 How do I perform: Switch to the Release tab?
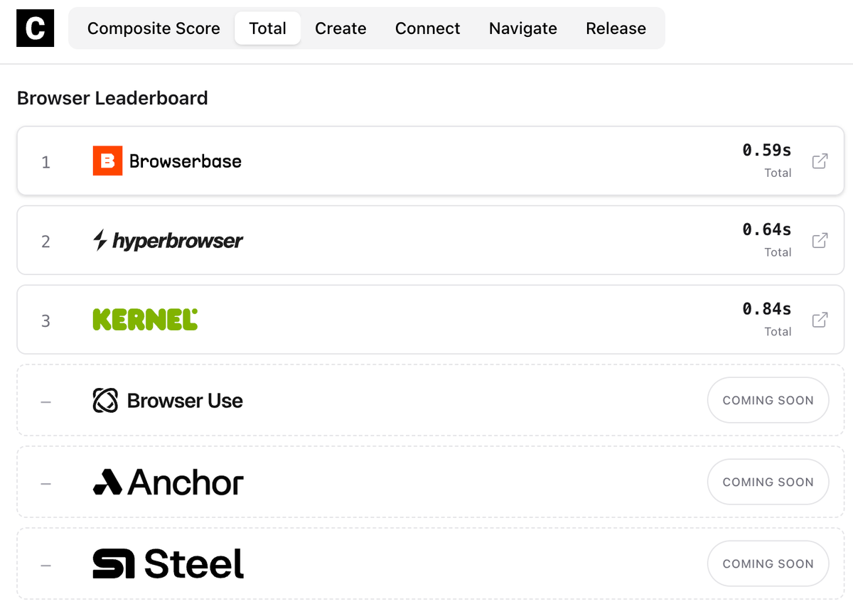pyautogui.click(x=616, y=28)
